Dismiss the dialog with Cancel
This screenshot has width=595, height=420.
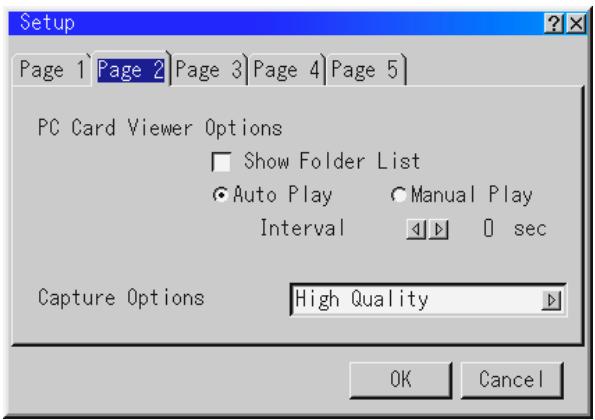(512, 380)
